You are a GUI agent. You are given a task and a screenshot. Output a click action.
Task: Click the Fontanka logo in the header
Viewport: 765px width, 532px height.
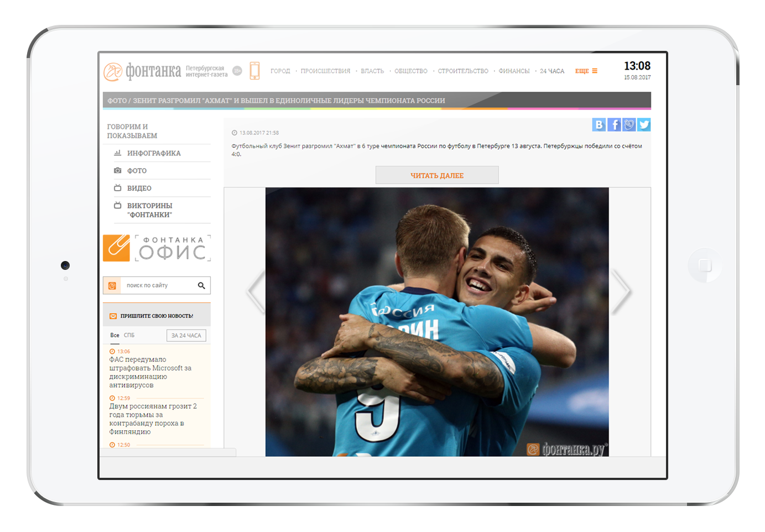(142, 71)
